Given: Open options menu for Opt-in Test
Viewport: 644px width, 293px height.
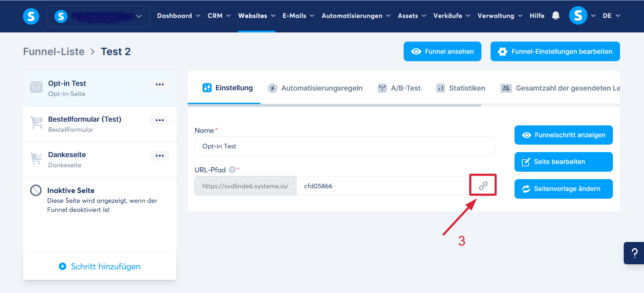Looking at the screenshot, I should click(160, 84).
